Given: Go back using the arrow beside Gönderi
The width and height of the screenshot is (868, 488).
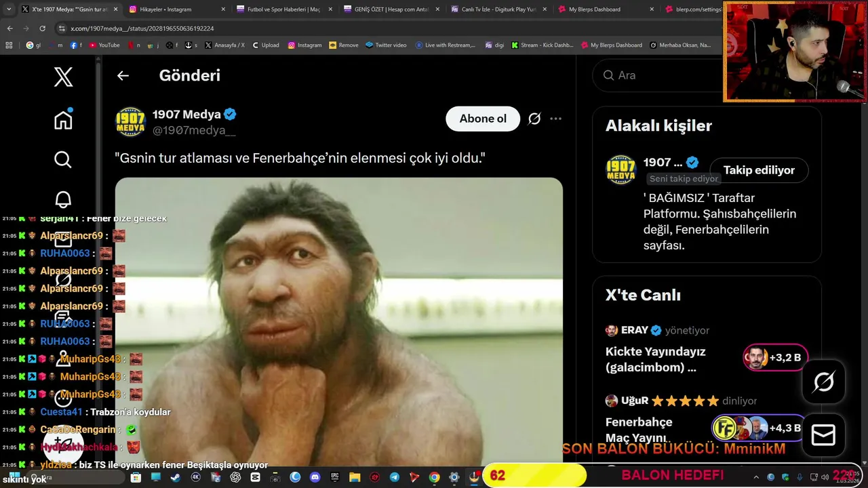Looking at the screenshot, I should [x=123, y=76].
